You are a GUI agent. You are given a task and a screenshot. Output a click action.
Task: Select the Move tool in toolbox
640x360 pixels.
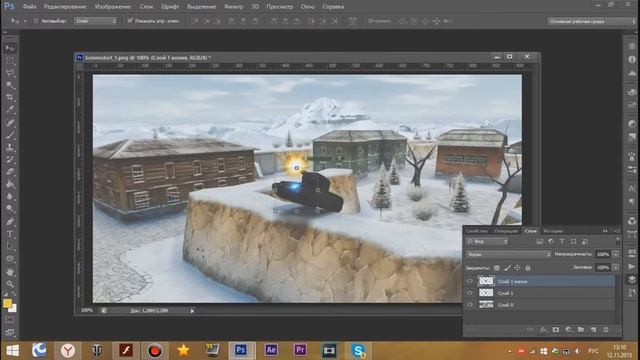click(x=10, y=48)
